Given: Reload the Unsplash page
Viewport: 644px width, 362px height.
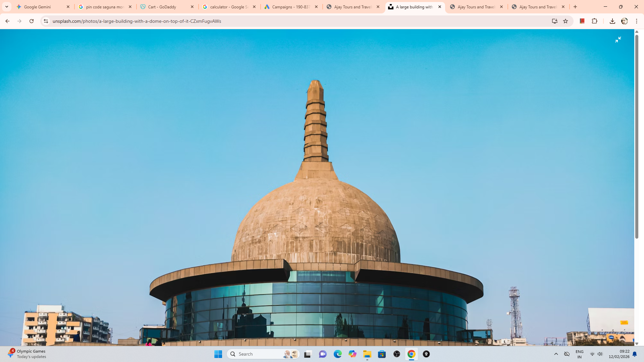Looking at the screenshot, I should pyautogui.click(x=31, y=21).
